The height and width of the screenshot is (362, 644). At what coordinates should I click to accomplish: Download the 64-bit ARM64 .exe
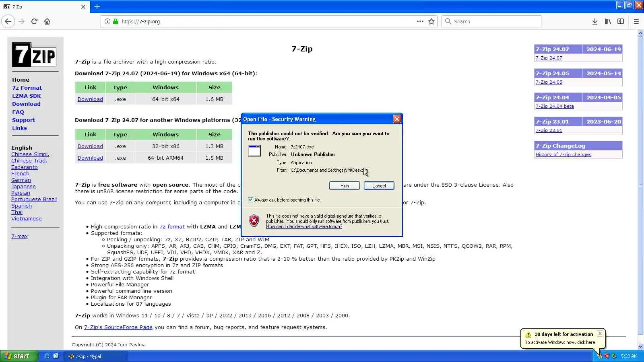tap(90, 158)
